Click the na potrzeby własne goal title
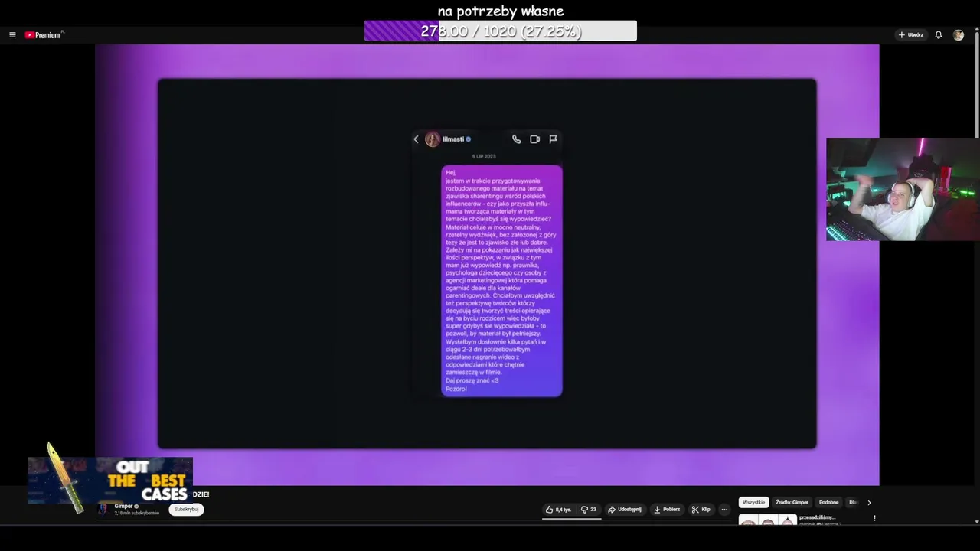980x551 pixels. point(501,11)
